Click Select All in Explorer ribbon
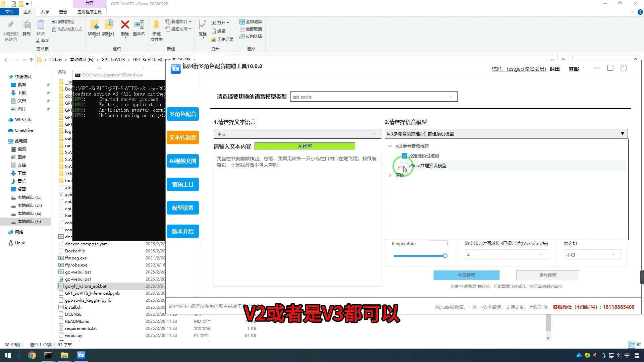 coord(251,21)
